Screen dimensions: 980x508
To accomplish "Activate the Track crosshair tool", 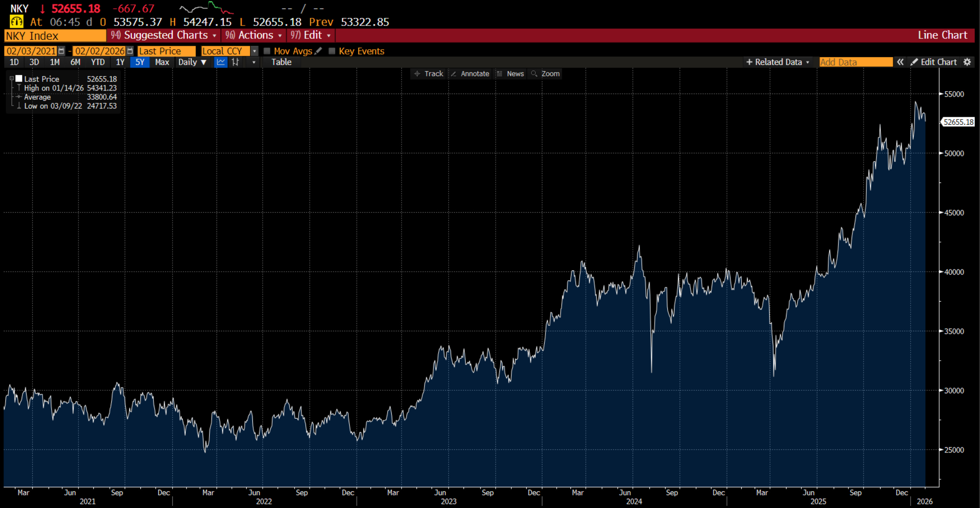I will (429, 74).
